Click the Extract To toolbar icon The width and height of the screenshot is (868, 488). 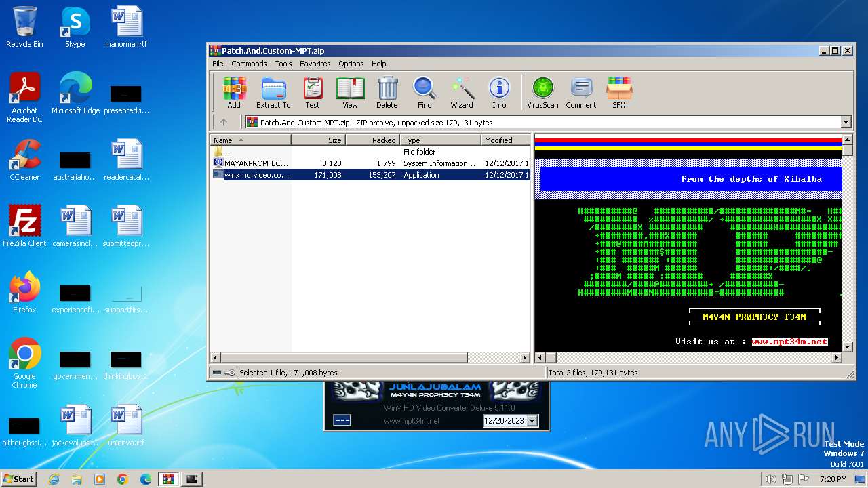point(273,92)
